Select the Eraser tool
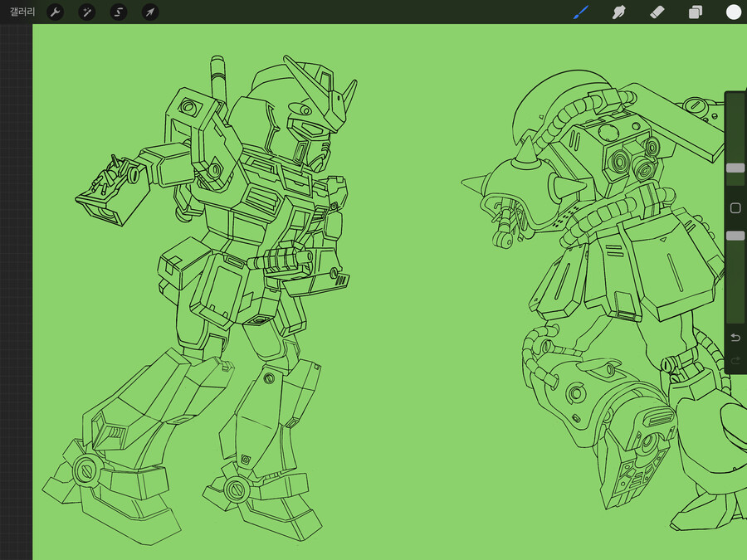 657,12
